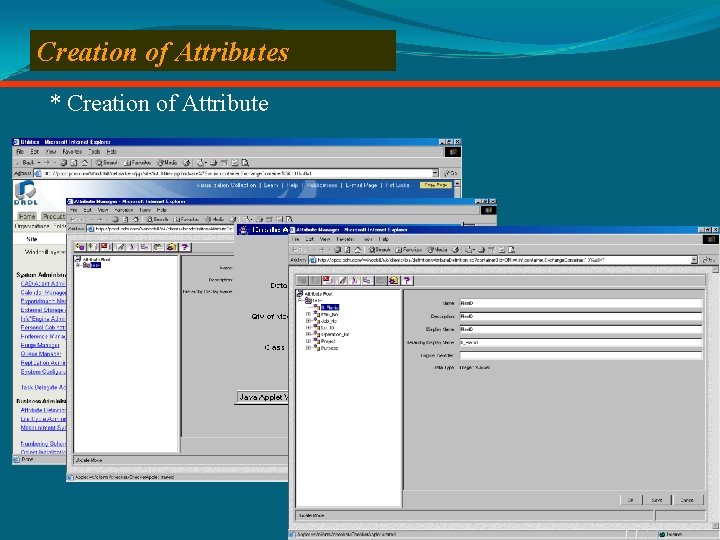Click the OK button in front Attribute Manager
Viewport: 720px width, 540px height.
pyautogui.click(x=631, y=500)
